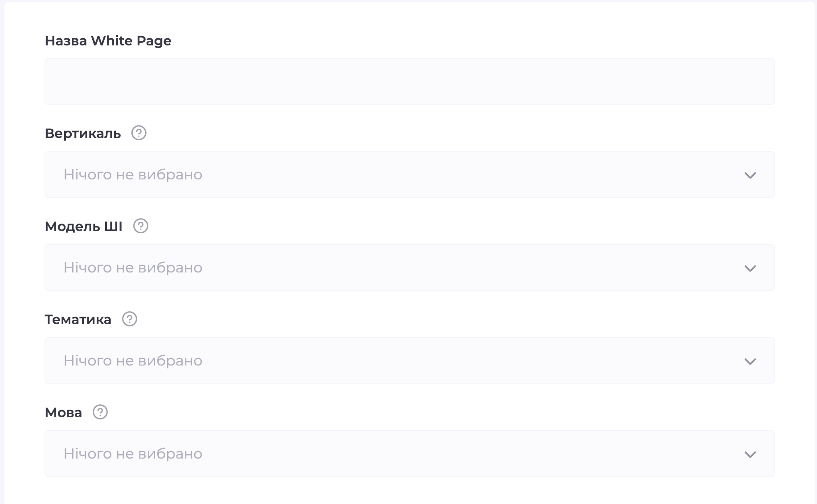
Task: Click the Вертикаль label text
Action: (83, 134)
